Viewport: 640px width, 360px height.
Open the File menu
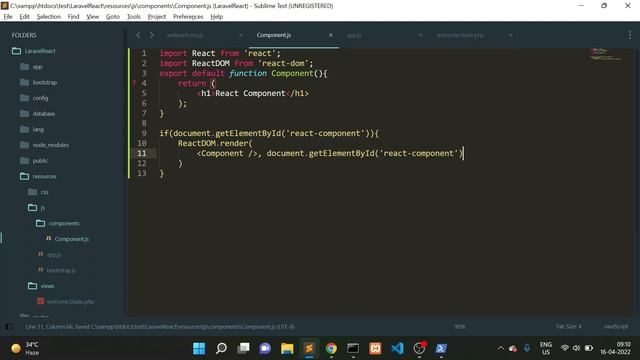click(x=8, y=17)
